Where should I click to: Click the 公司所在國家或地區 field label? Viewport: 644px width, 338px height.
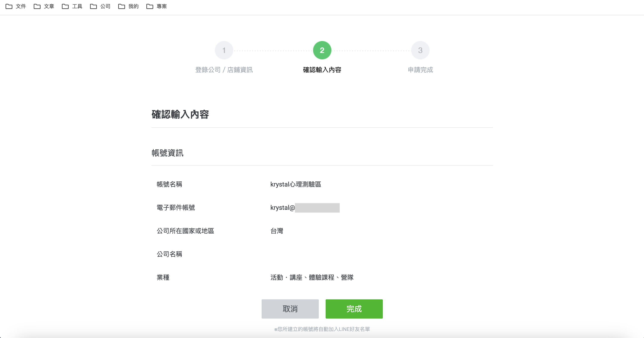185,231
